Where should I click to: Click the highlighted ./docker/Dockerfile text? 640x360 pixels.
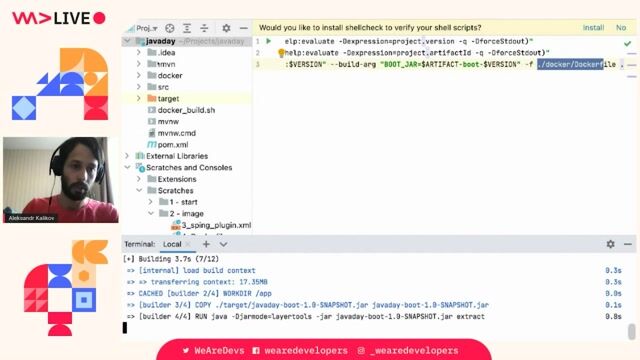tap(570, 64)
